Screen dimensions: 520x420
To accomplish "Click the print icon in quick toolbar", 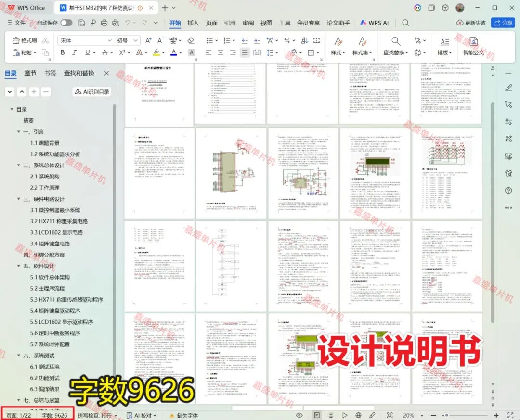I will pyautogui.click(x=104, y=23).
